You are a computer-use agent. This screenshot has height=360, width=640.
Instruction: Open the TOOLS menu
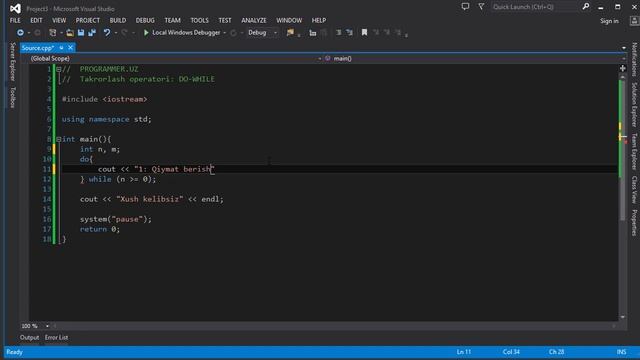pyautogui.click(x=199, y=20)
